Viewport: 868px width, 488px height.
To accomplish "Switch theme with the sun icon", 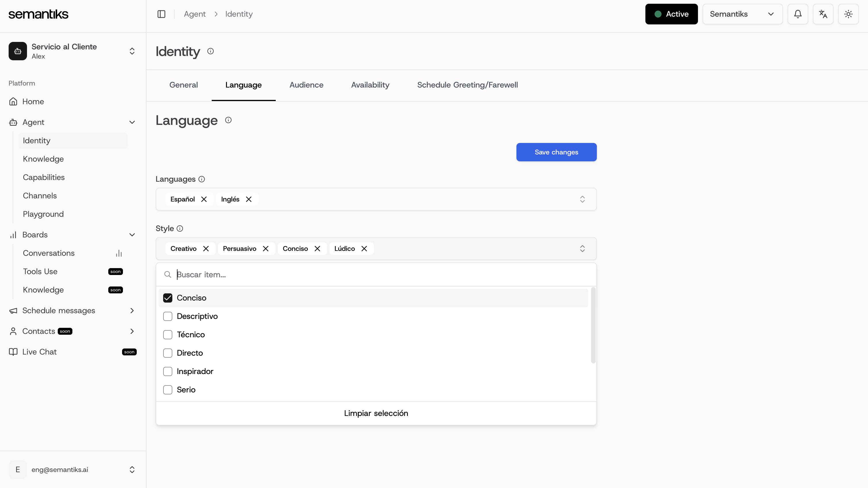I will click(848, 14).
